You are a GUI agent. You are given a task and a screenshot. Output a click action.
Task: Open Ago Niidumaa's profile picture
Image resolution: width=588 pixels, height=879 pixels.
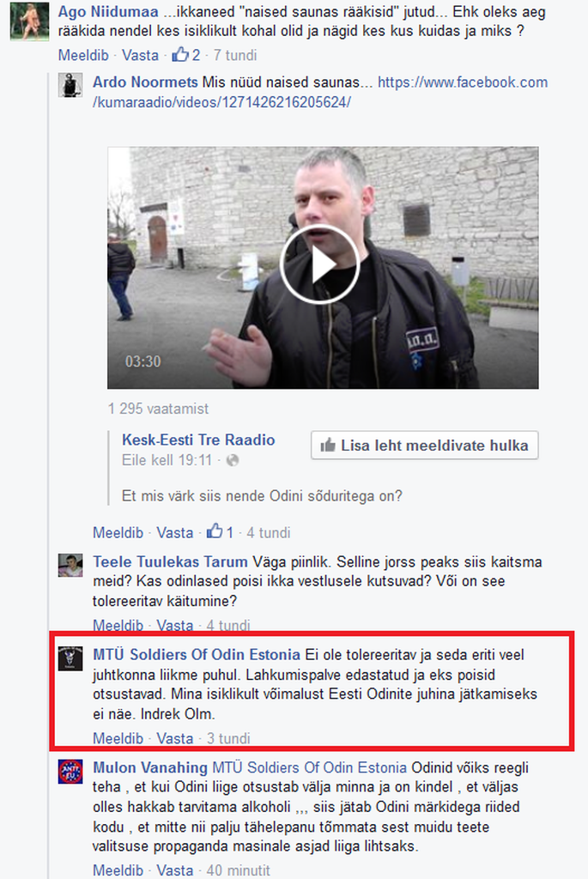tap(30, 21)
